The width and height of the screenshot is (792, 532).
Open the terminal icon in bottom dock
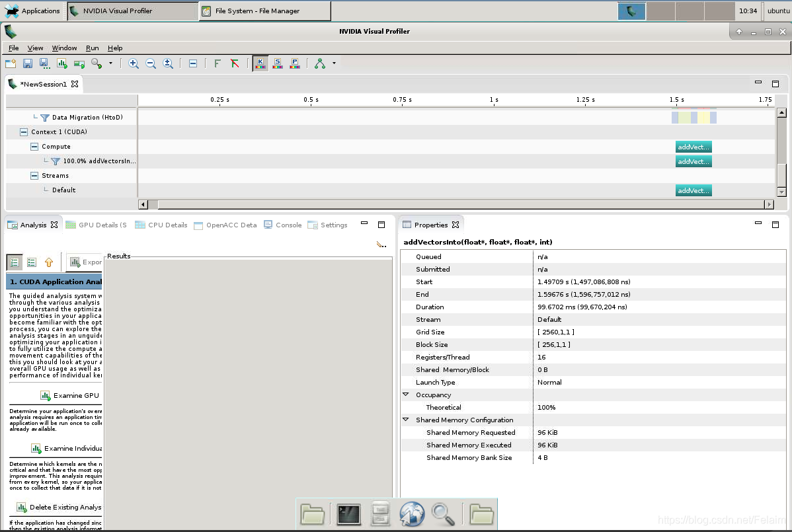348,514
